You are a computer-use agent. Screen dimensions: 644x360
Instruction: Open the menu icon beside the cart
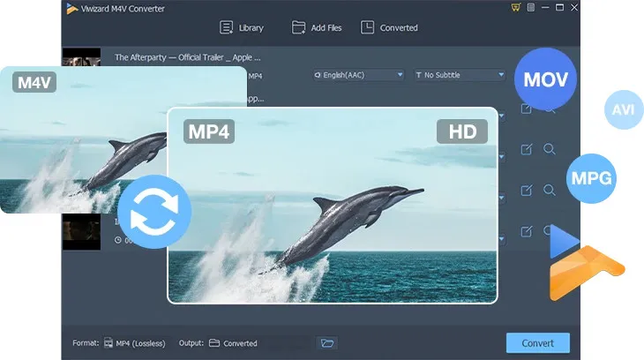pos(531,7)
